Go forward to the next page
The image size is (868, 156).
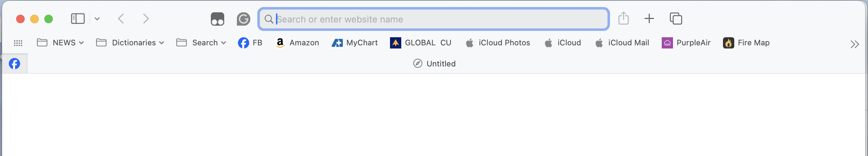click(146, 19)
